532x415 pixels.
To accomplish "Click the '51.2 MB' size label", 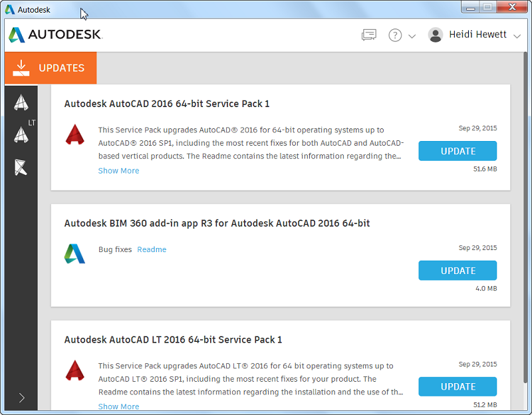I will click(485, 405).
